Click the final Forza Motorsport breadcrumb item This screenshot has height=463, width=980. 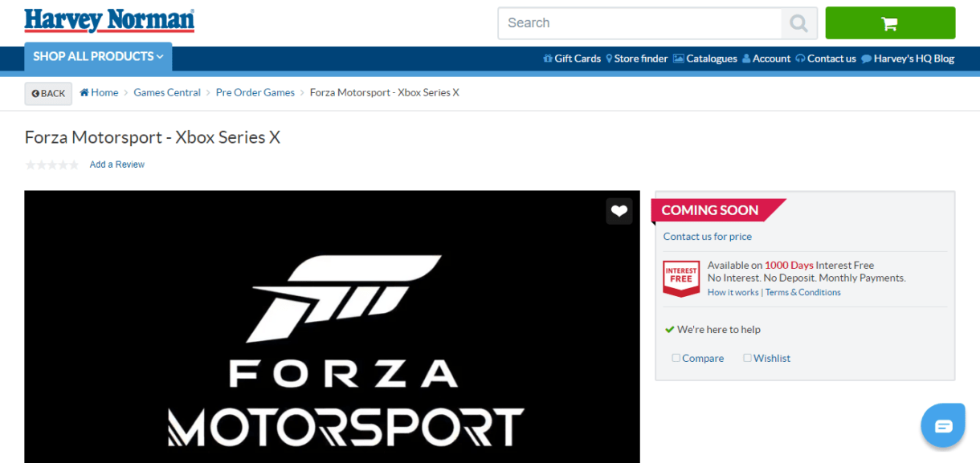pyautogui.click(x=385, y=92)
